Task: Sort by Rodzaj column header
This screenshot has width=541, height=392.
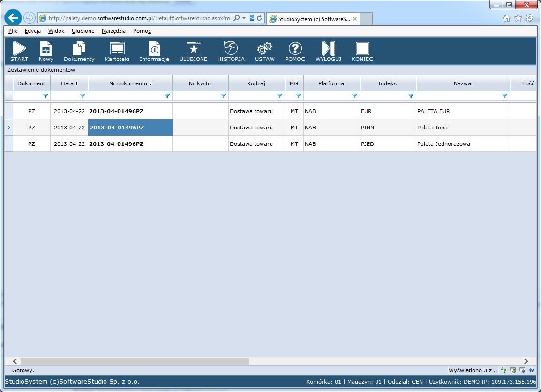Action: pyautogui.click(x=256, y=83)
